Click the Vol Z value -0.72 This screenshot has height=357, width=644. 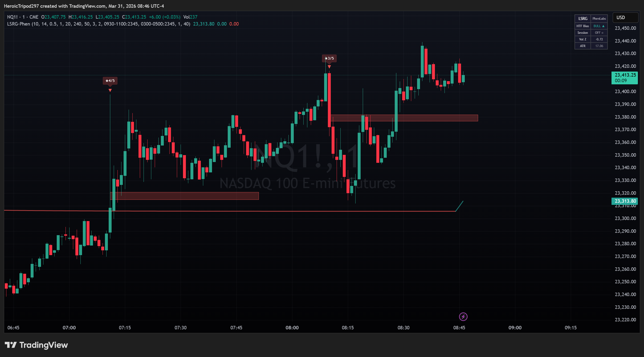(599, 39)
